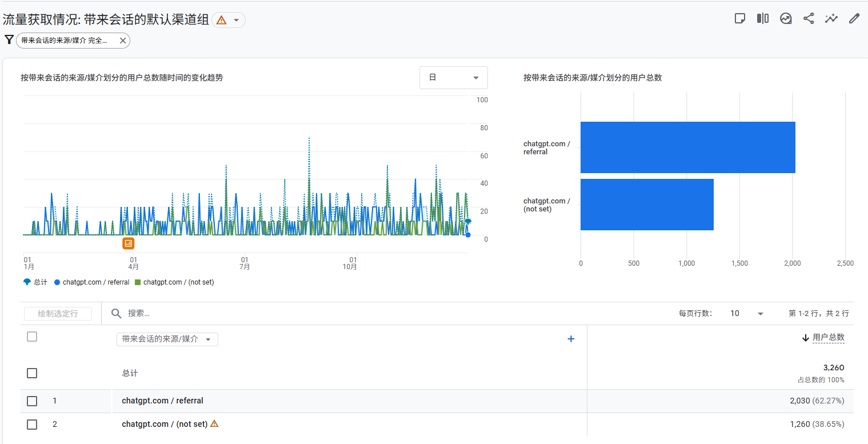Expand the 带来会话的来源/媒介 dimension dropdown
Viewport: 868px width, 444px height.
point(167,339)
